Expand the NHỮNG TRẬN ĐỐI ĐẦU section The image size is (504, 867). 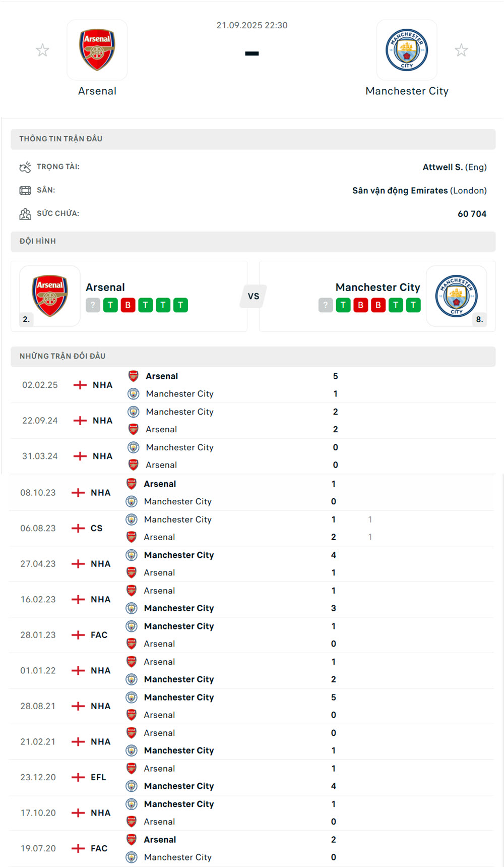click(252, 356)
